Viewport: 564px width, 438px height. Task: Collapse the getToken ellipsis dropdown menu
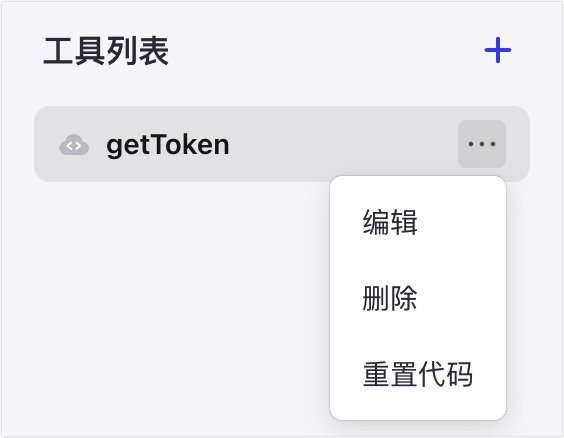pyautogui.click(x=482, y=144)
